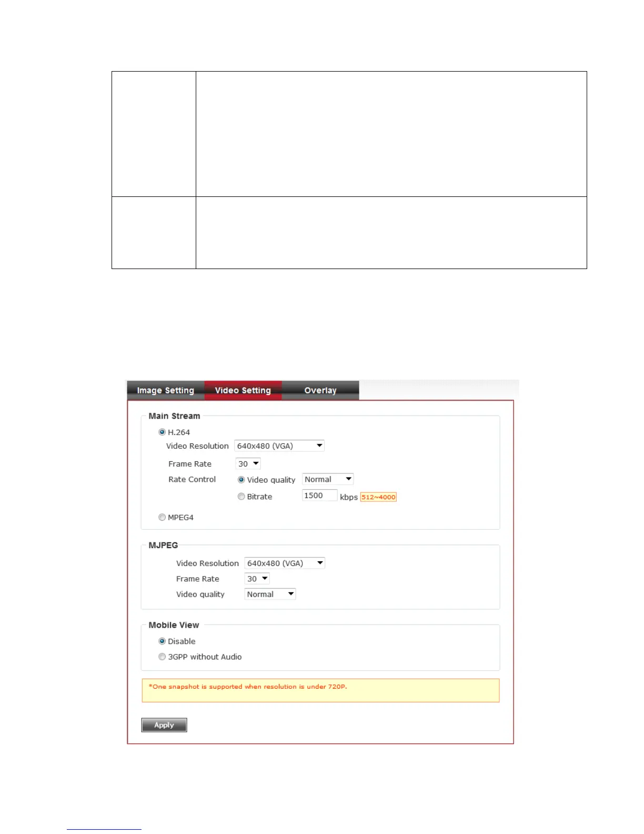The image size is (644, 834).
Task: Select the H.264 radio button
Action: (162, 432)
